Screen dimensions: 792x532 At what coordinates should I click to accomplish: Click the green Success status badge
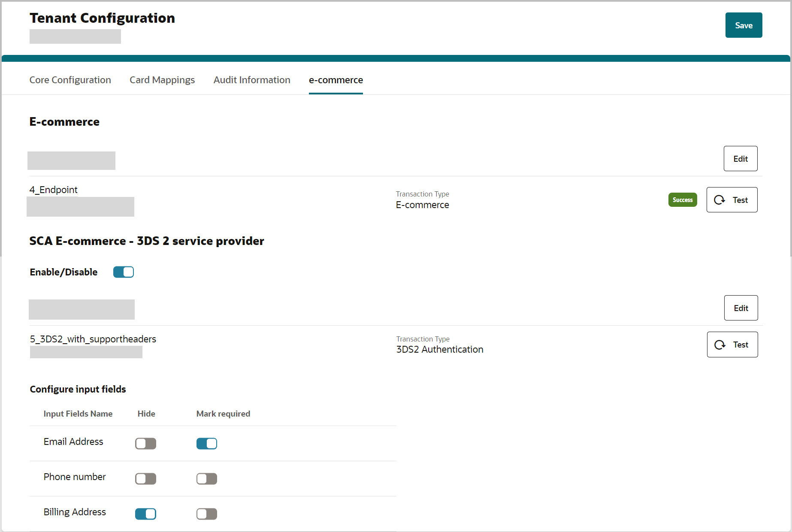pos(682,199)
